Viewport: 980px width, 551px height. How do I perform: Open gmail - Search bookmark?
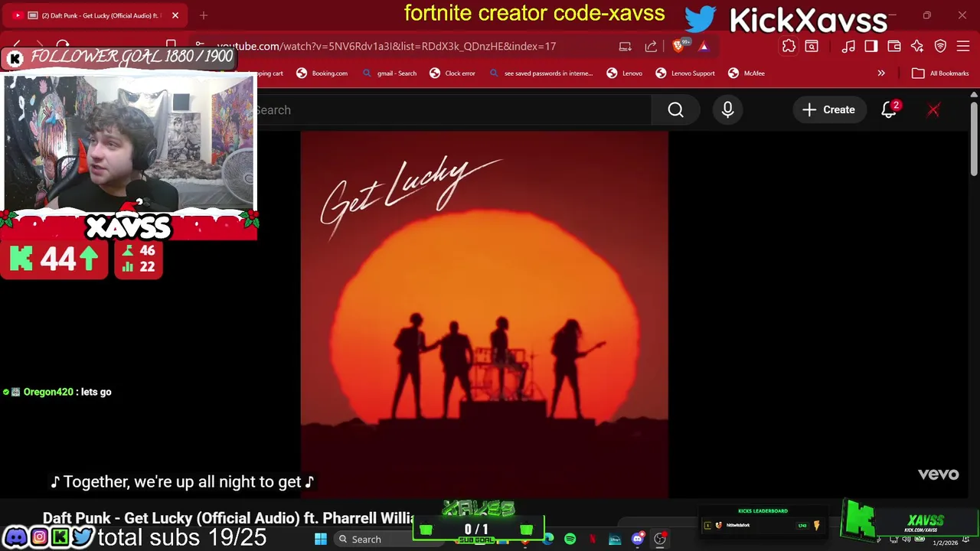click(x=389, y=73)
